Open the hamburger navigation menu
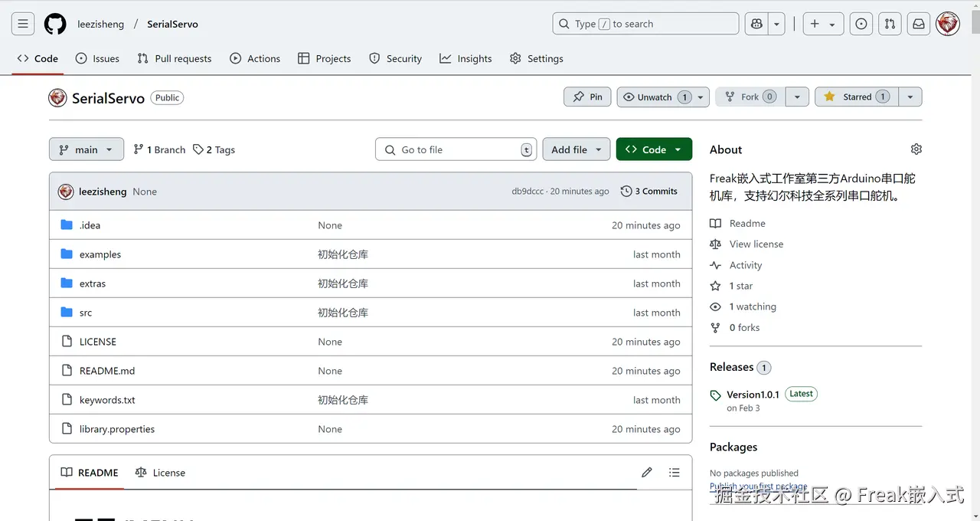Viewport: 980px width, 521px height. point(23,24)
